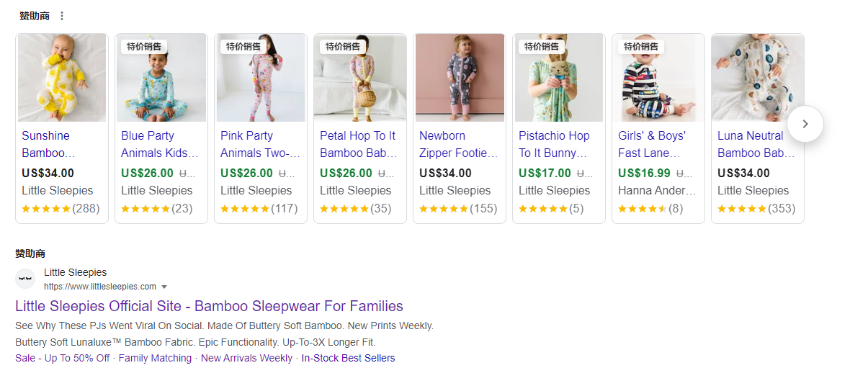Viewport: 868px width, 386px height.
Task: Click the Hanna Andersson seller name
Action: [657, 190]
